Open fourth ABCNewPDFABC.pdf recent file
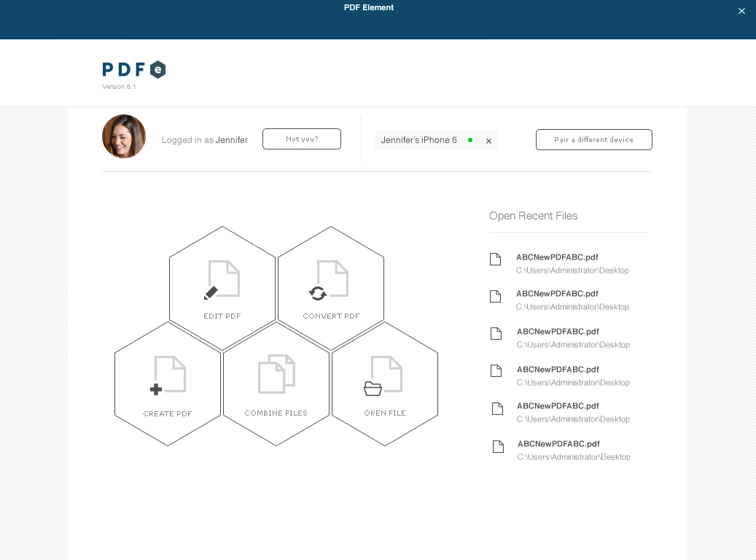The image size is (756, 560). tap(558, 369)
